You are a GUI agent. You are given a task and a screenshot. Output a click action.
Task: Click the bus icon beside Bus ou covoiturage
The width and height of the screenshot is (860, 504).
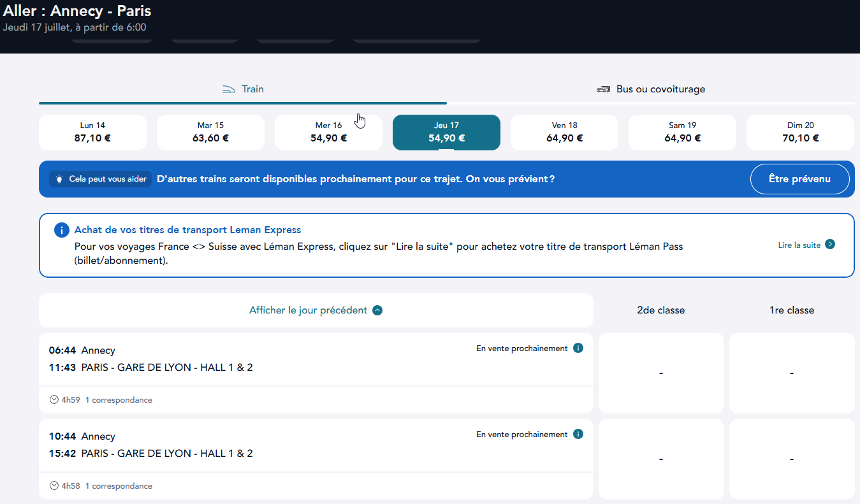tap(603, 89)
